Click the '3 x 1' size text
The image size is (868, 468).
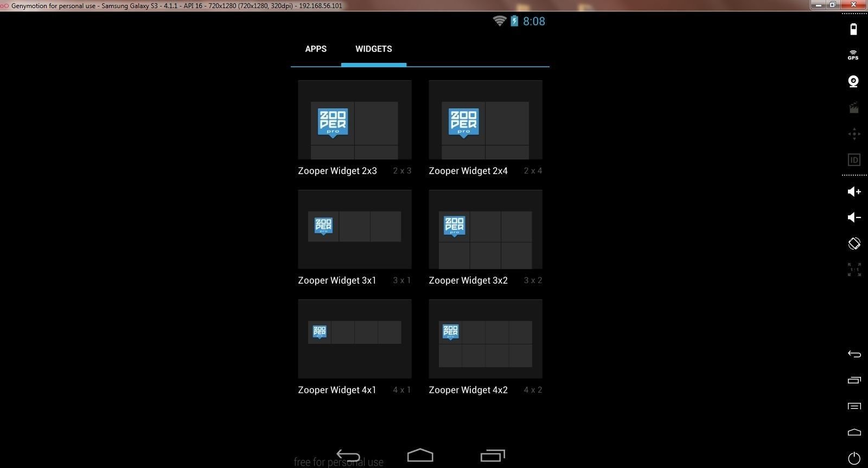(402, 280)
